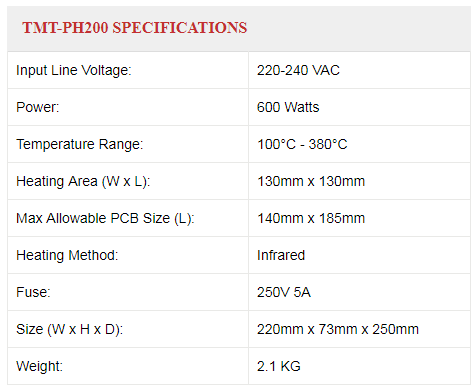Image resolution: width=476 pixels, height=392 pixels.
Task: Click the 100°C - 380°C value
Action: (x=302, y=144)
